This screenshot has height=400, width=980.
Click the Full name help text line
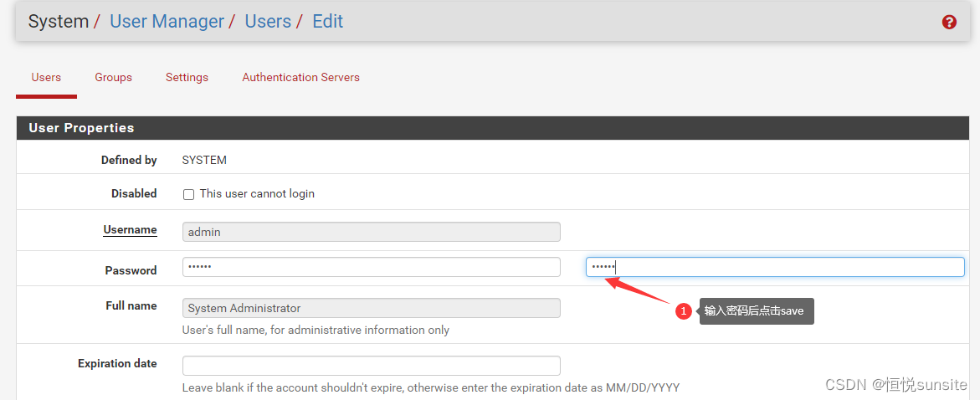coord(316,330)
